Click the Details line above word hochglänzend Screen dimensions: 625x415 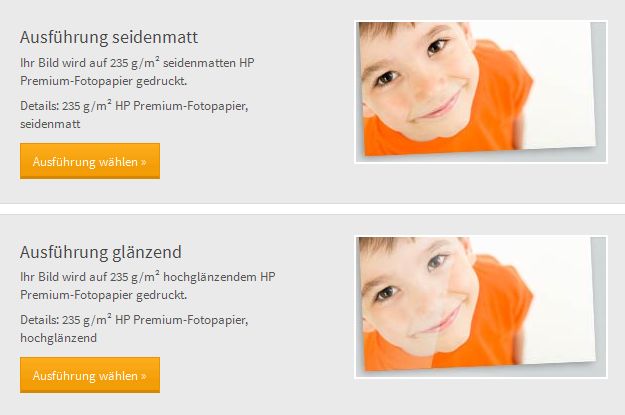[x=134, y=320]
